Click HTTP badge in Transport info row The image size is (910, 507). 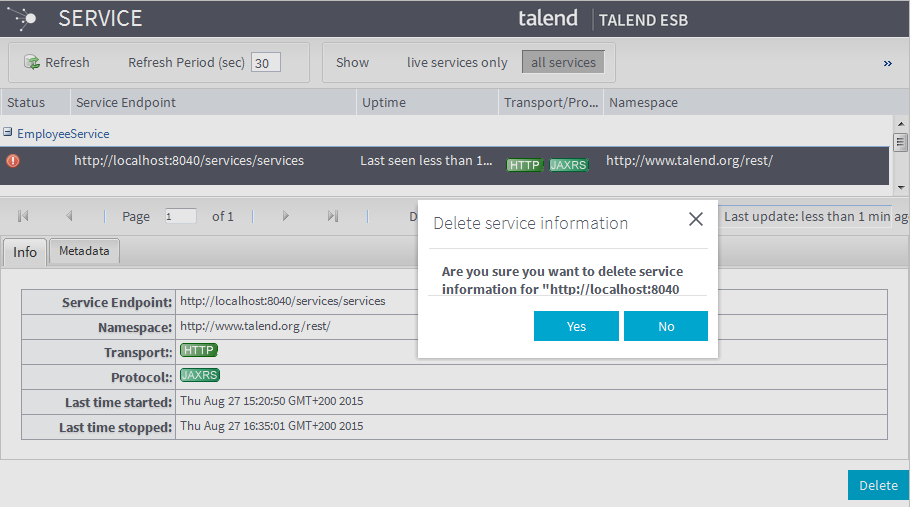coord(199,350)
